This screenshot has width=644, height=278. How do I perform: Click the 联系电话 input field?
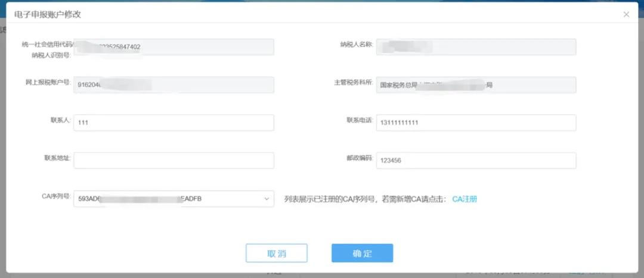tap(476, 123)
